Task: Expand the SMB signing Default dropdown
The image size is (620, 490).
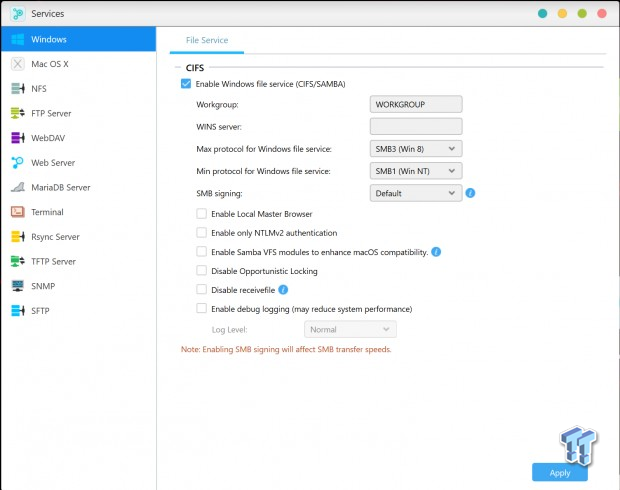Action: tap(416, 193)
